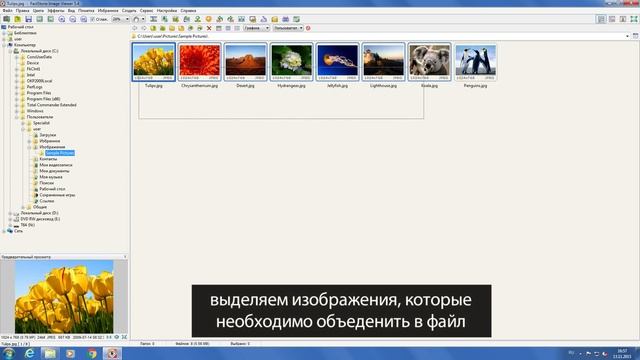Select the Desert.jpg thumbnail
This screenshot has width=640, height=360.
tap(245, 62)
